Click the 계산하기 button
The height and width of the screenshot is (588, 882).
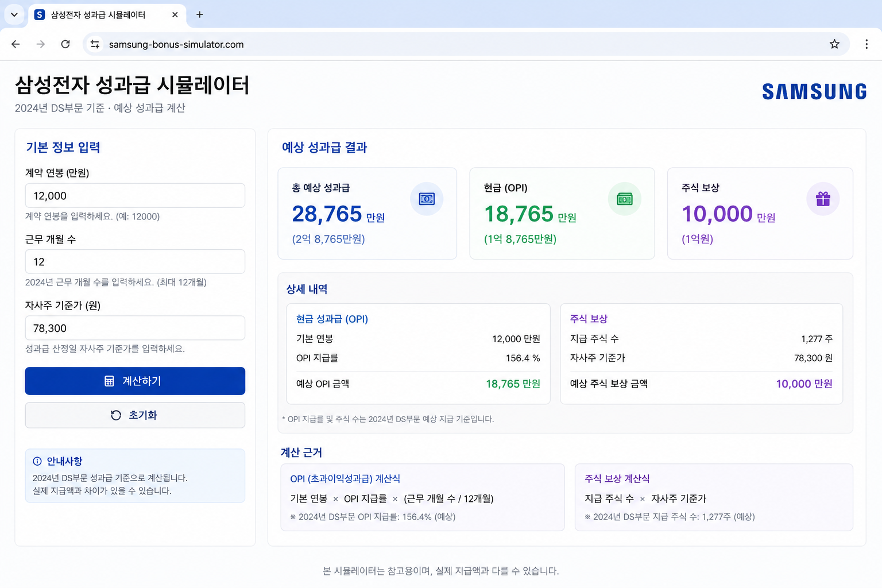(135, 381)
